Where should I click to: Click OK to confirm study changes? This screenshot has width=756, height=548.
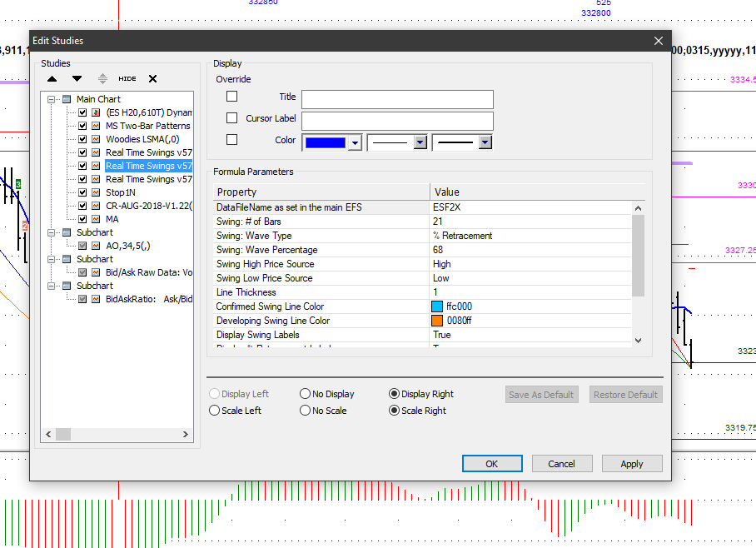point(492,464)
